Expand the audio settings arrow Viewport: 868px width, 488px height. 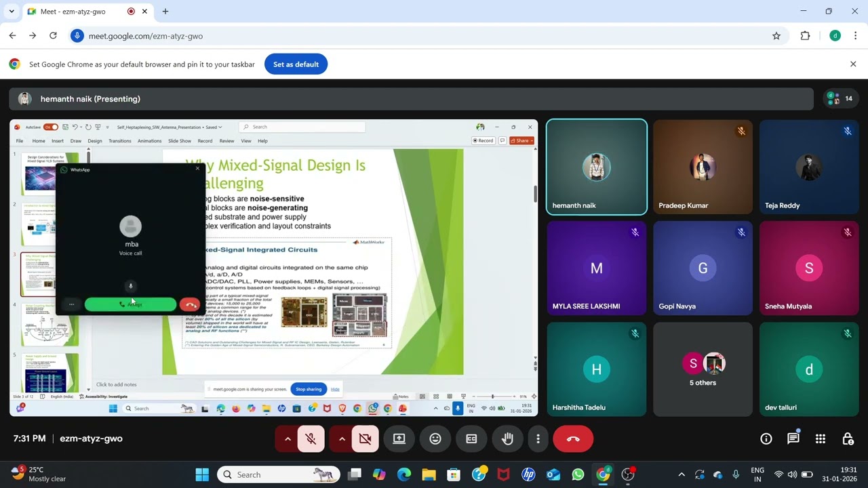(x=288, y=439)
